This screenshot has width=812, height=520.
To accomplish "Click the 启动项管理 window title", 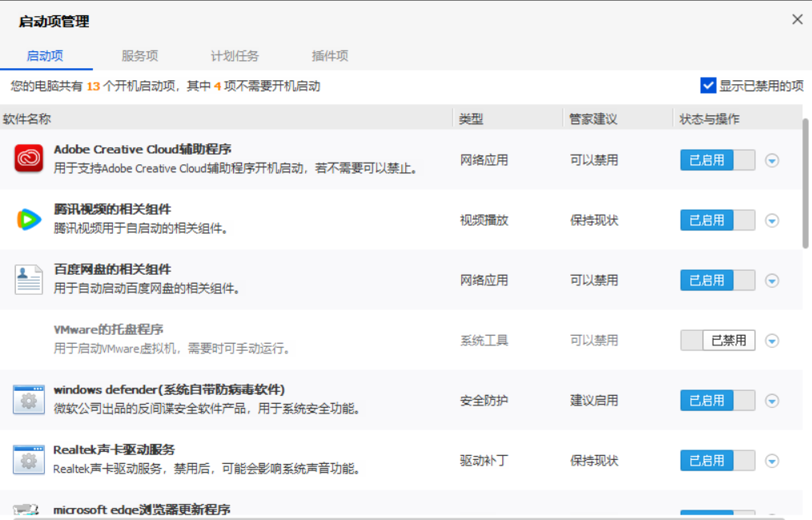I will click(x=54, y=22).
